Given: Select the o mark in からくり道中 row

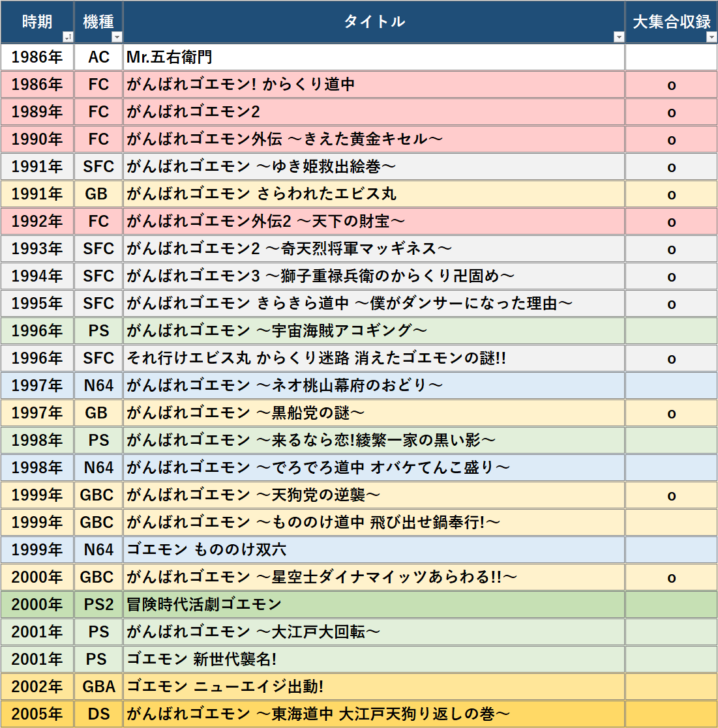Looking at the screenshot, I should pyautogui.click(x=672, y=85).
